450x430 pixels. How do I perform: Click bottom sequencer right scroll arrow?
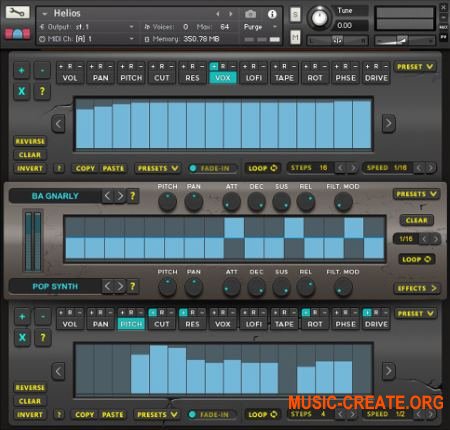(x=388, y=371)
